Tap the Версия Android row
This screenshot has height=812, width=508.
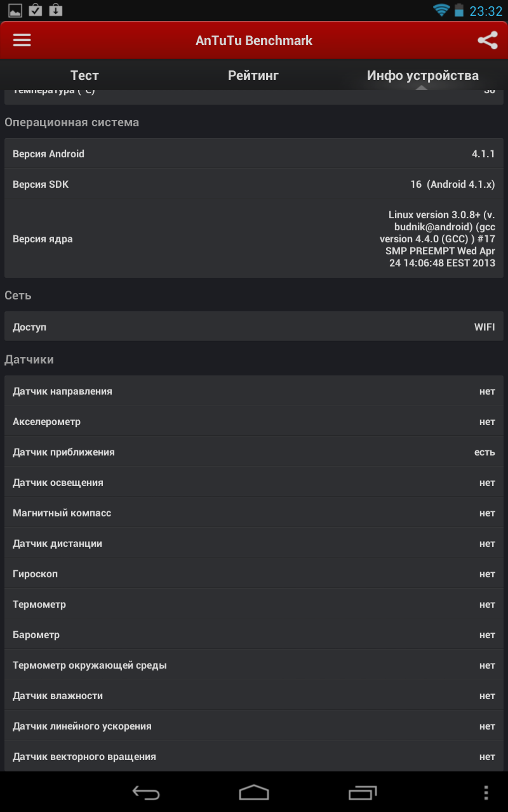coord(254,154)
